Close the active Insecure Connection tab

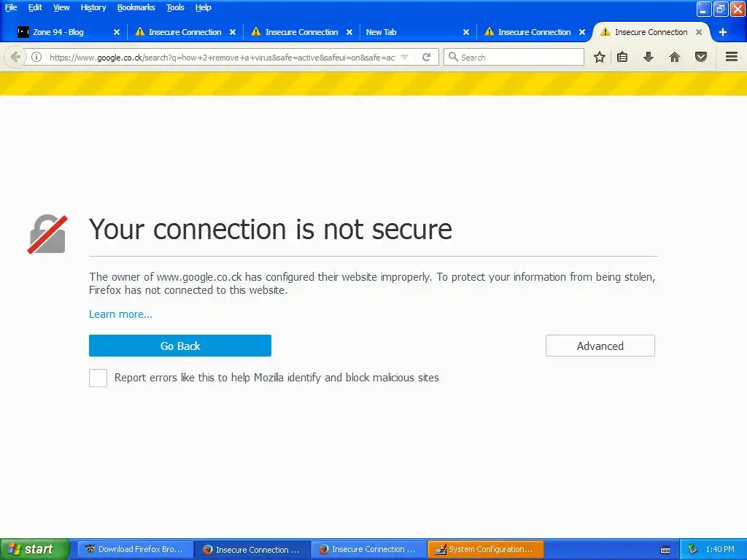699,32
